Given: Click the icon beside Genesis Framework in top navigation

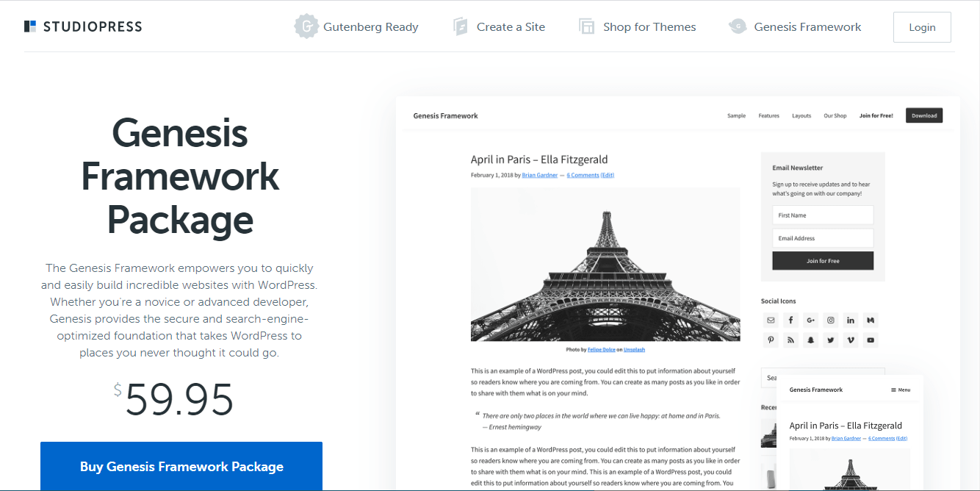Looking at the screenshot, I should (738, 26).
